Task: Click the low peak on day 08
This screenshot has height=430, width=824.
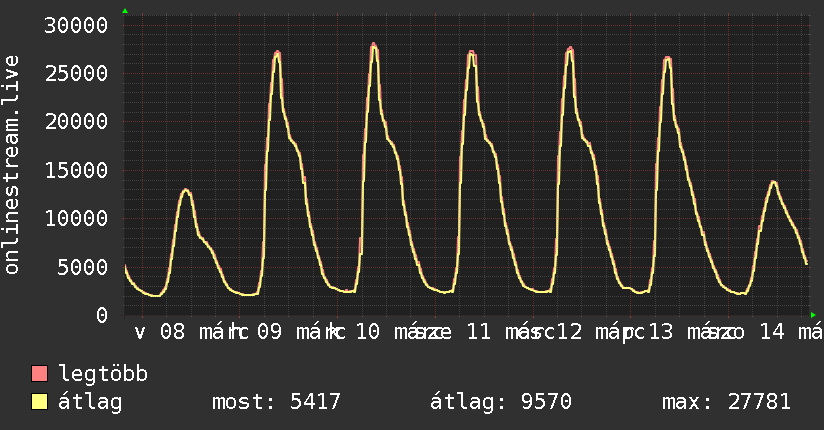Action: [x=186, y=190]
